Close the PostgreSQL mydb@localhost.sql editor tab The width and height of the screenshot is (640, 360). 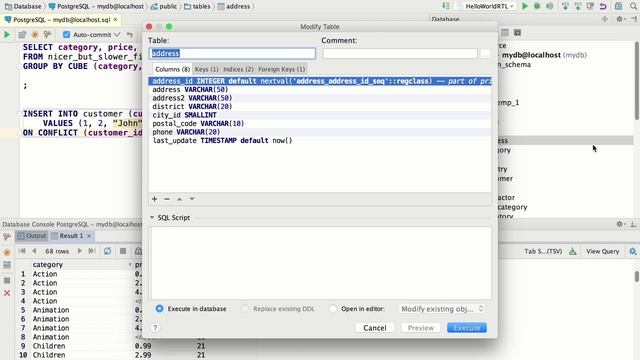pos(116,20)
